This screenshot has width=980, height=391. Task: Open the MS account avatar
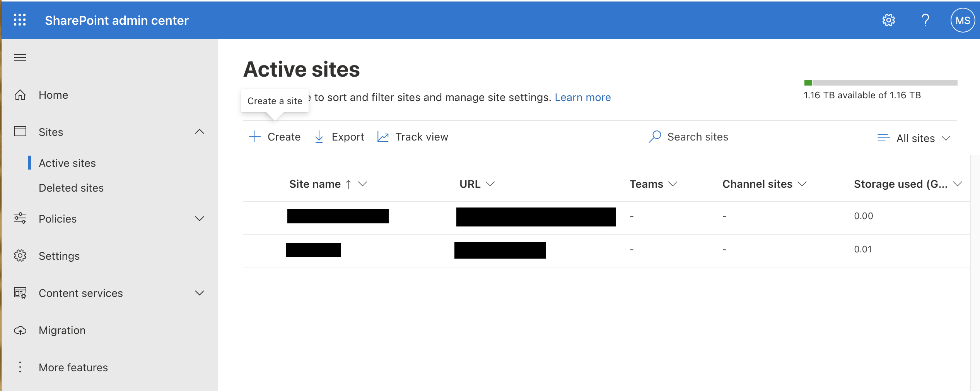pos(962,21)
